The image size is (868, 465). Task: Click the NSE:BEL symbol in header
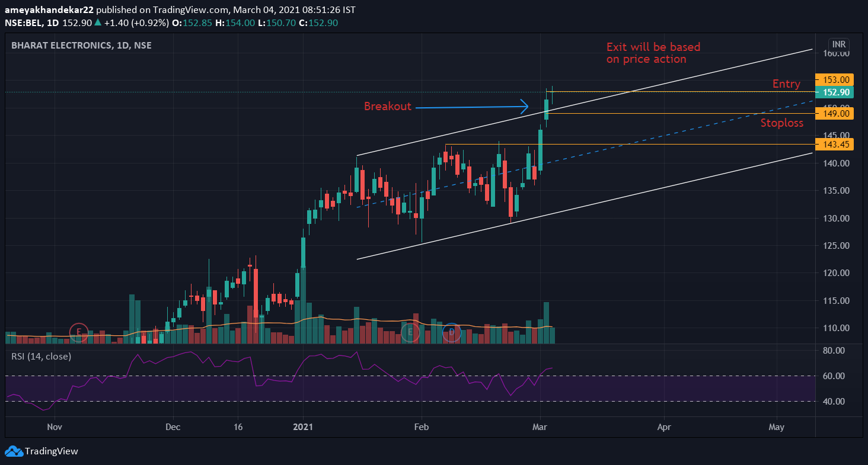pos(23,23)
